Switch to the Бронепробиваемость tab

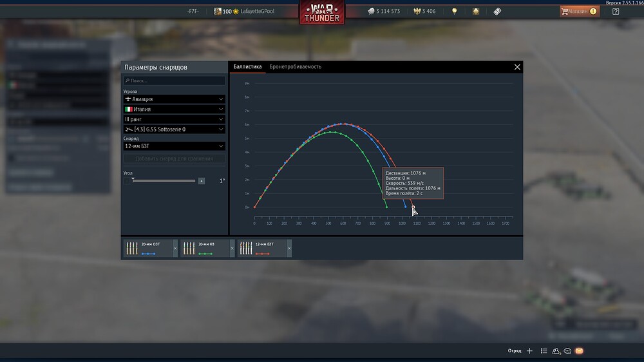click(296, 66)
